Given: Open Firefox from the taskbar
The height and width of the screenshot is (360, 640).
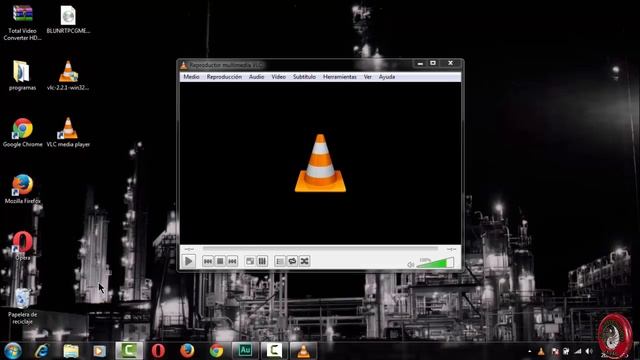Looking at the screenshot, I should coord(187,351).
